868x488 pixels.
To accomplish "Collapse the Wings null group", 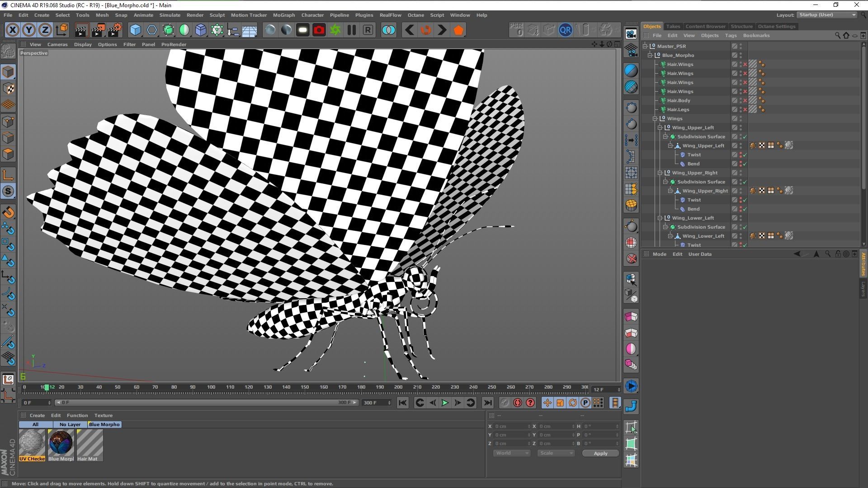I will (x=655, y=119).
